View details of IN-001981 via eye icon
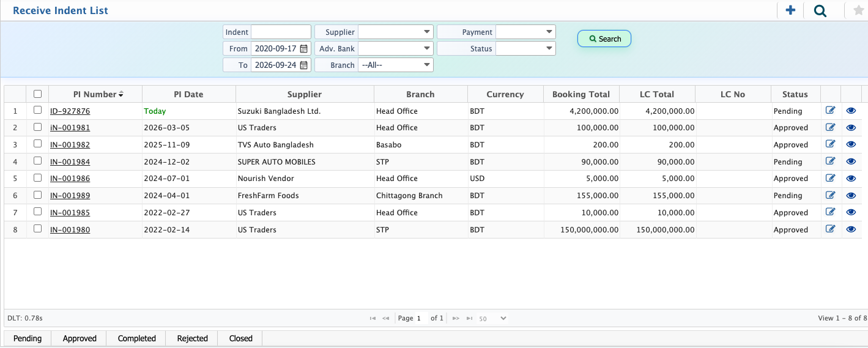This screenshot has width=868, height=348. (x=851, y=127)
